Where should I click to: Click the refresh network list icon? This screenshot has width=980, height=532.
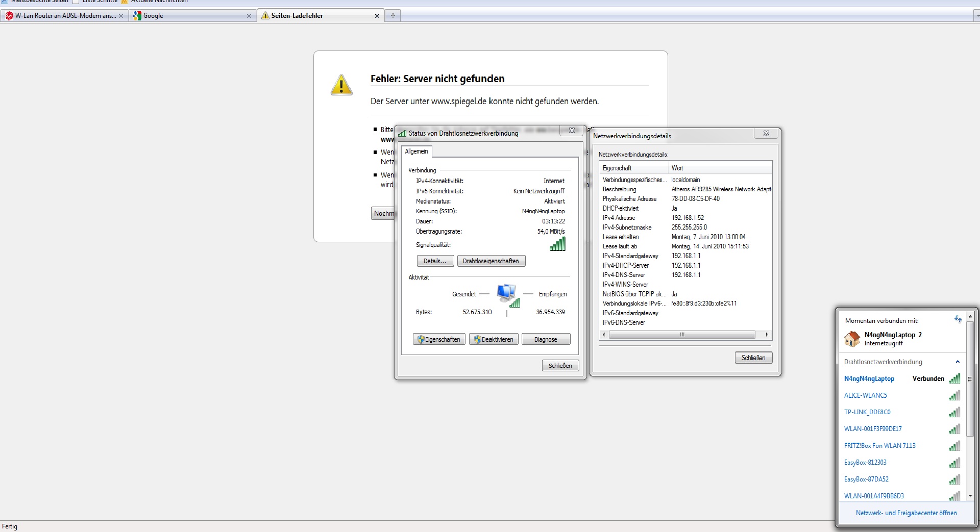(x=958, y=319)
